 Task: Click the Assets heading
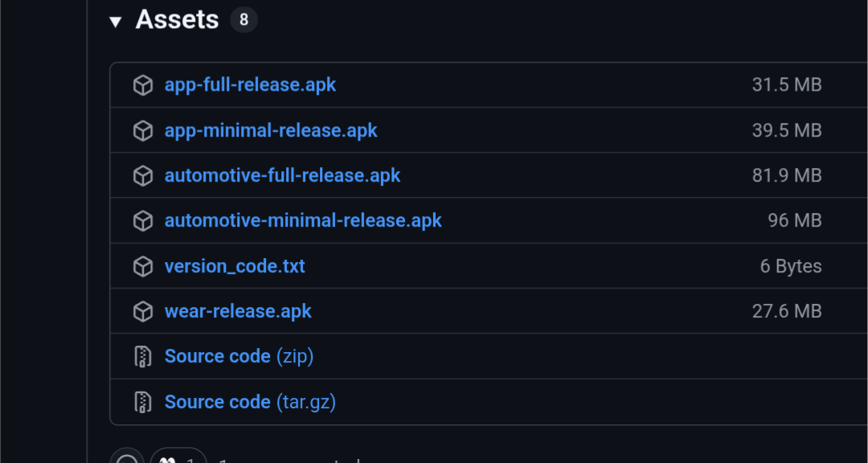[x=177, y=19]
